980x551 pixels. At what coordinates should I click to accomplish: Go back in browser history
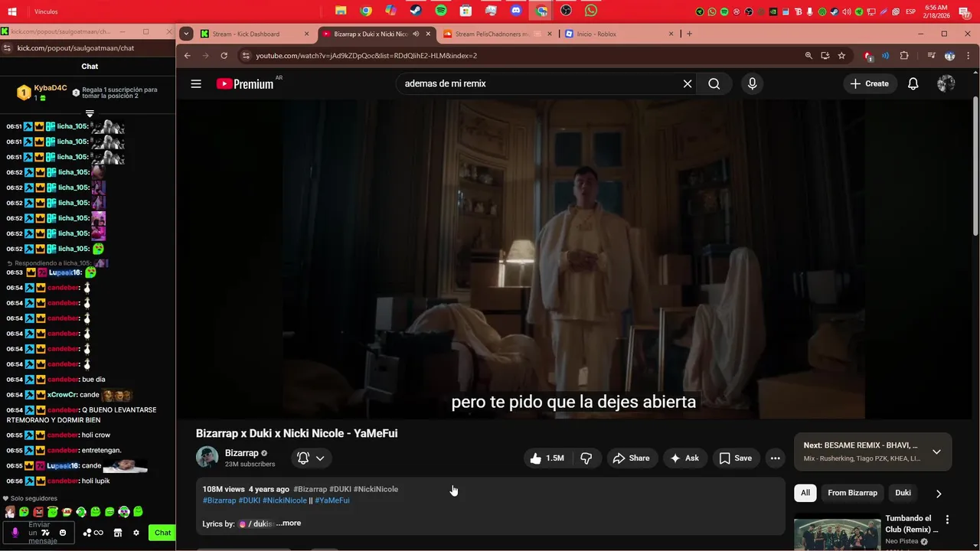[188, 56]
